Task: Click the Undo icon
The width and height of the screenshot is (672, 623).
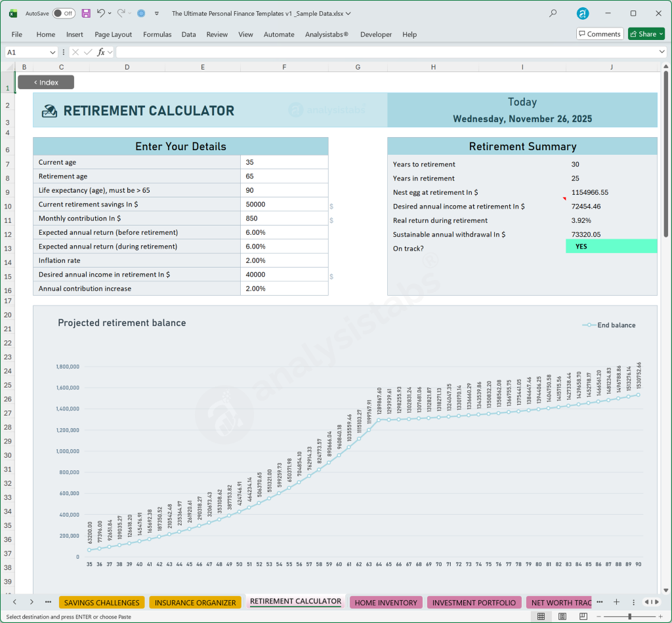Action: pos(102,13)
